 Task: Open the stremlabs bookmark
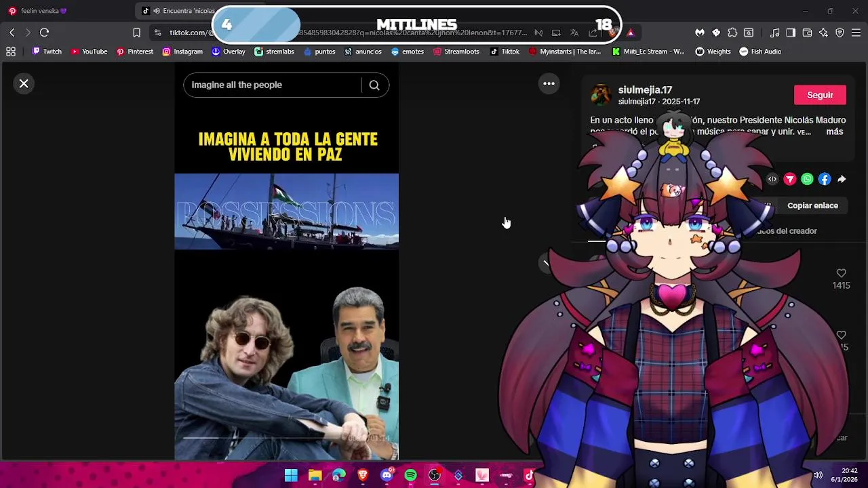tap(274, 52)
